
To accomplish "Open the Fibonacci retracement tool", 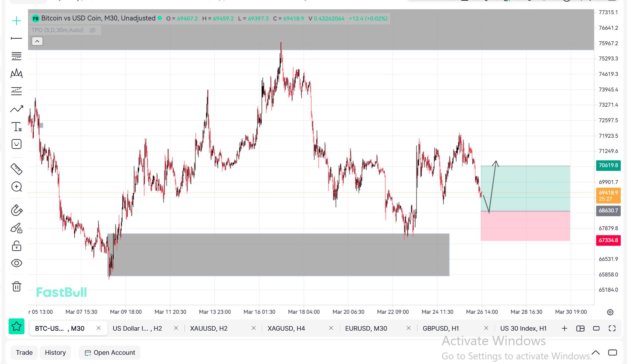I will pos(16,56).
